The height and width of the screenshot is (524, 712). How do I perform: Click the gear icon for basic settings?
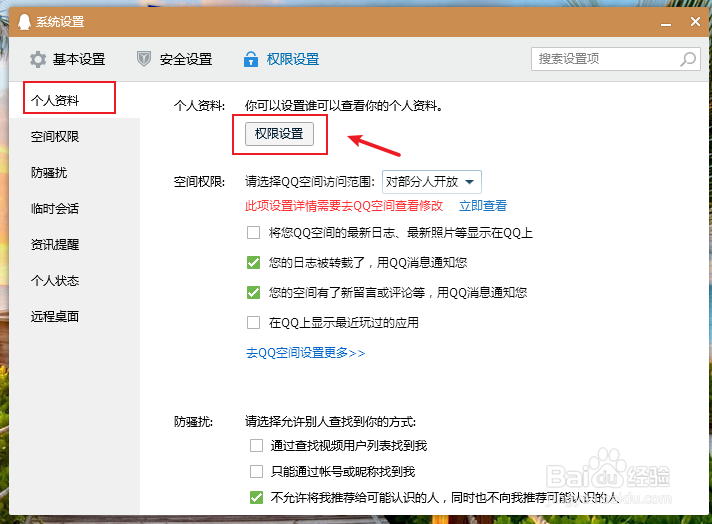click(38, 59)
